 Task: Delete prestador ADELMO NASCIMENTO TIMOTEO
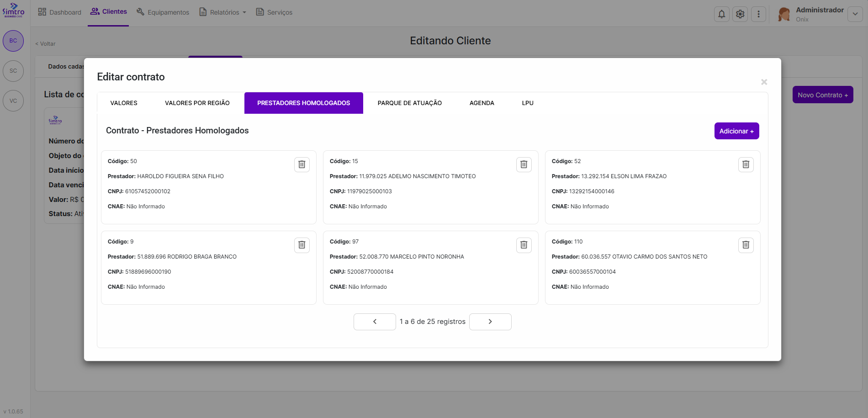pos(524,164)
